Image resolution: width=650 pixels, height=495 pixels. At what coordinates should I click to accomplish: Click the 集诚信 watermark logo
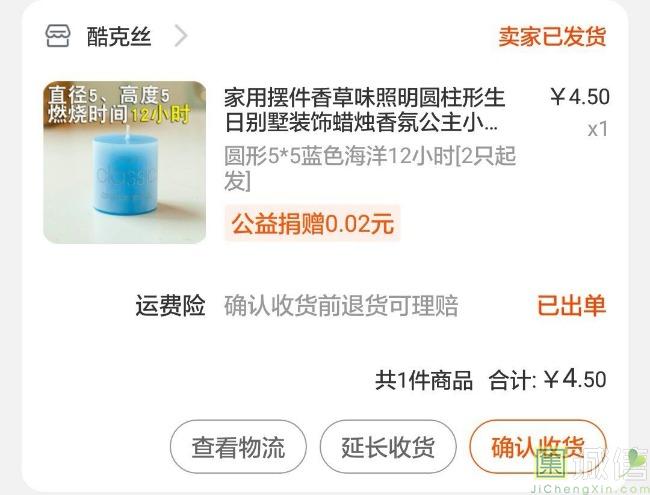click(592, 469)
